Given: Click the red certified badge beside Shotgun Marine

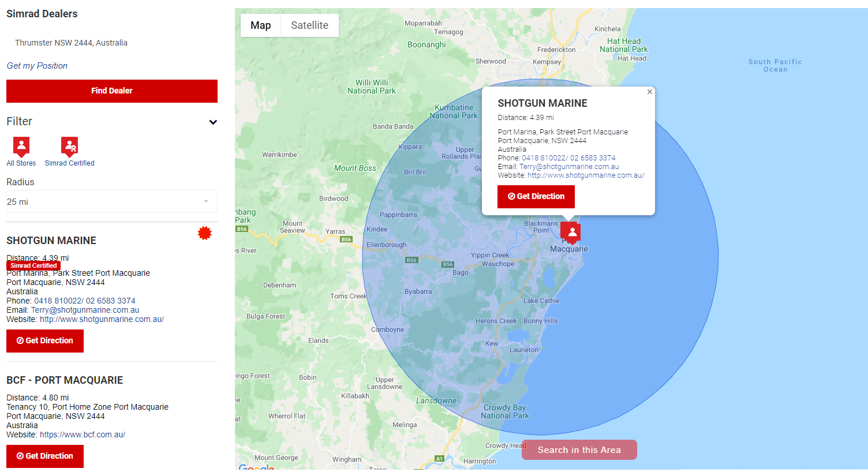Looking at the screenshot, I should click(204, 233).
